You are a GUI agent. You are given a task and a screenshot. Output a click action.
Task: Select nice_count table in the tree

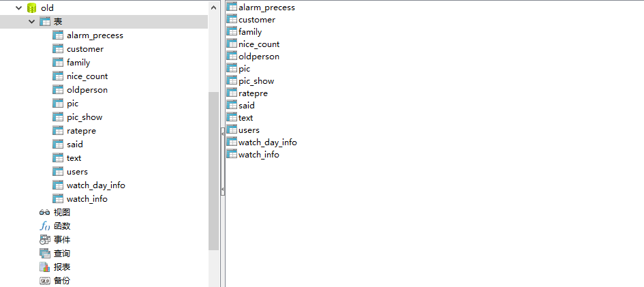pyautogui.click(x=87, y=76)
